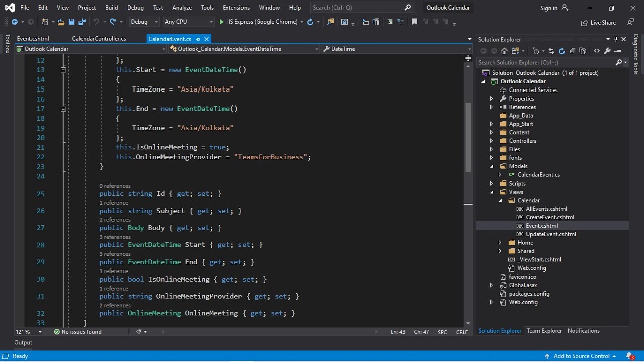Open Properties wrench icon in Solution Explorer
This screenshot has width=644, height=362.
(607, 51)
